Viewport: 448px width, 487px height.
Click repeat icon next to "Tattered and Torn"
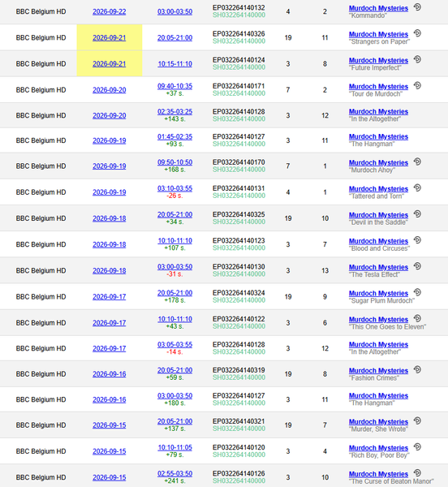tap(418, 187)
